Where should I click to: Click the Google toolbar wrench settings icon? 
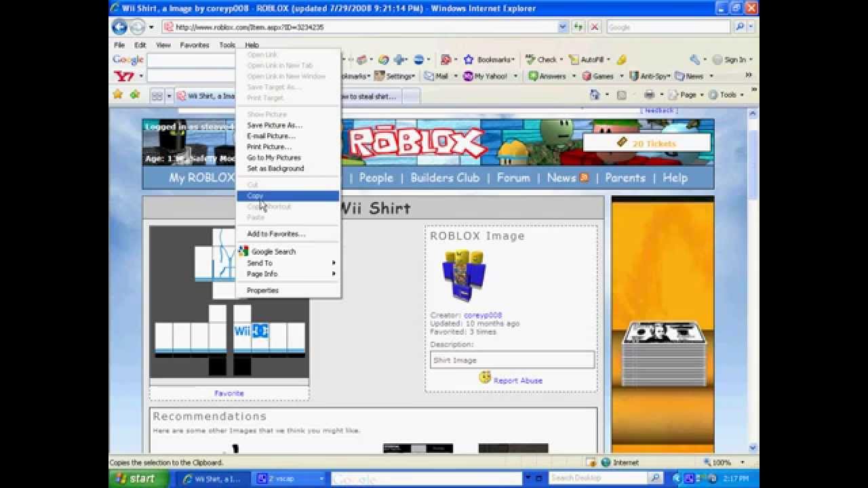(694, 60)
